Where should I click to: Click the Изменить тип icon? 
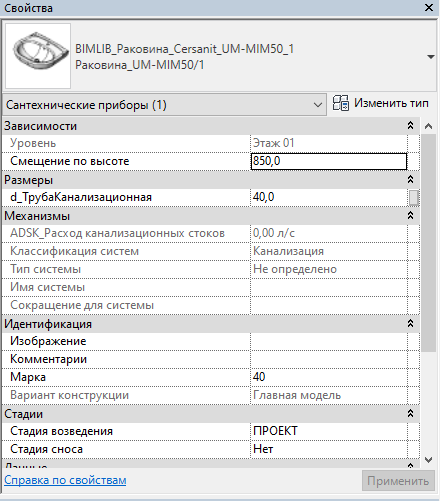340,103
